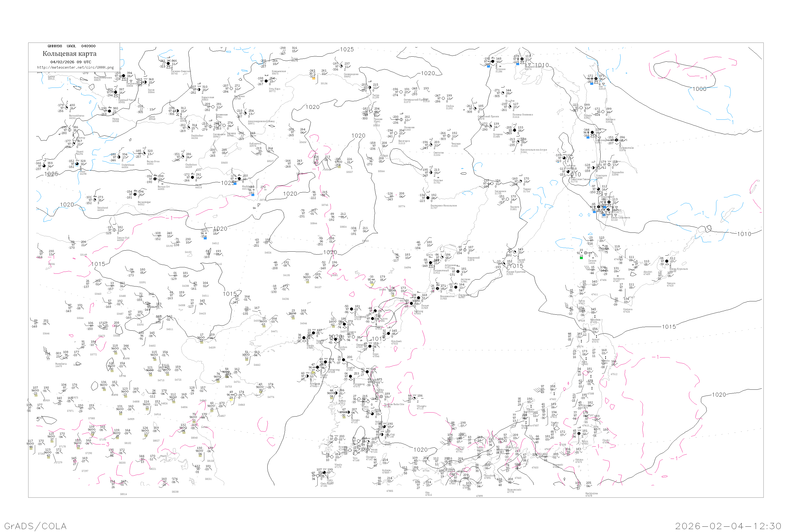Click the crossed-circle sky symbol beside Zavizan
The image size is (798, 532).
pyautogui.click(x=585, y=253)
